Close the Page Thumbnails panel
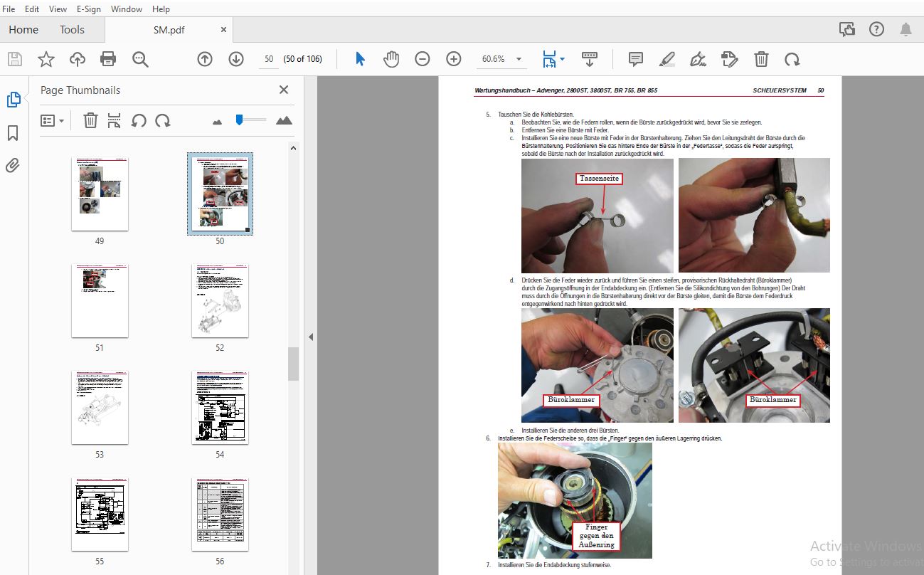Viewport: 924px width, 575px height. click(284, 90)
